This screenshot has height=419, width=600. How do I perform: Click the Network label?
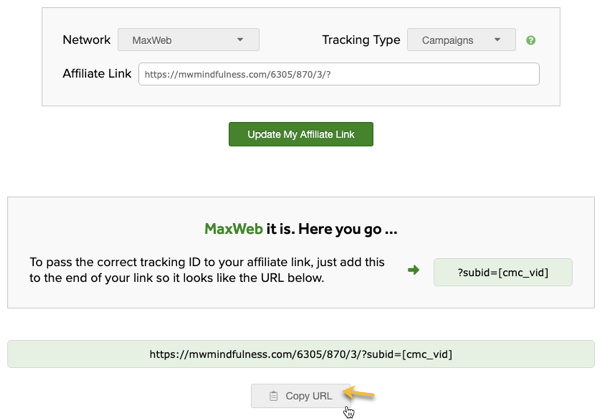86,40
